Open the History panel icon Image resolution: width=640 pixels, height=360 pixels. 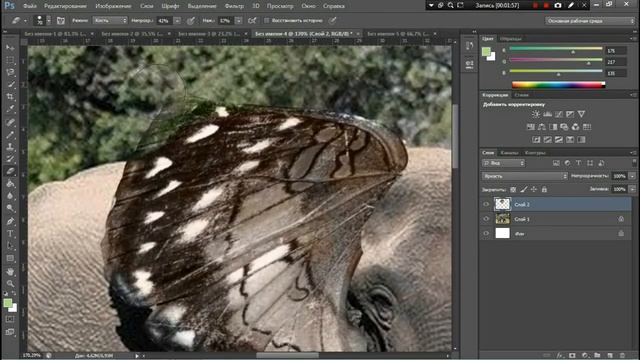coord(469,46)
